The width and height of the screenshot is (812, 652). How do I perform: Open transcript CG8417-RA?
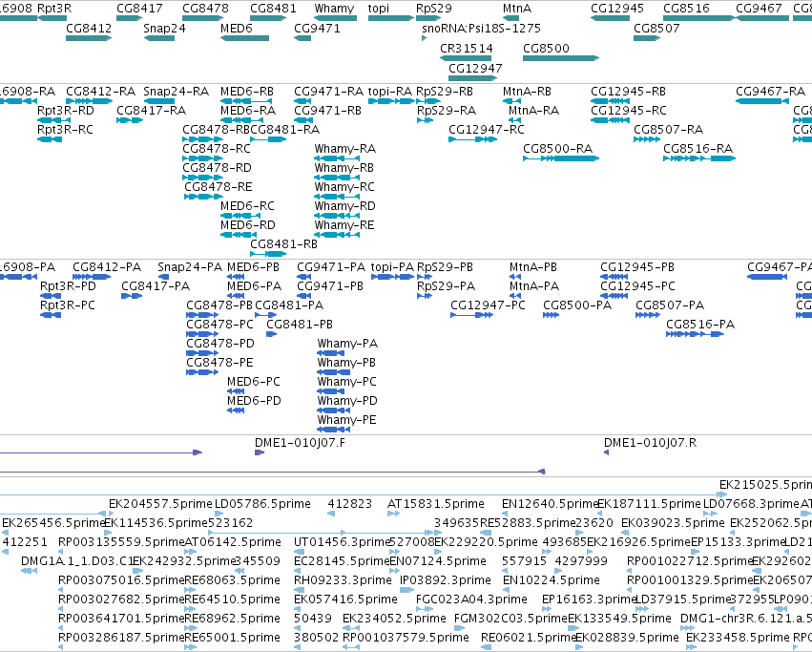(x=151, y=111)
